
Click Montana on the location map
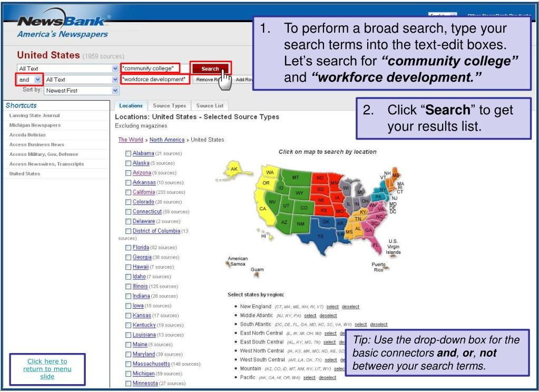pos(295,177)
